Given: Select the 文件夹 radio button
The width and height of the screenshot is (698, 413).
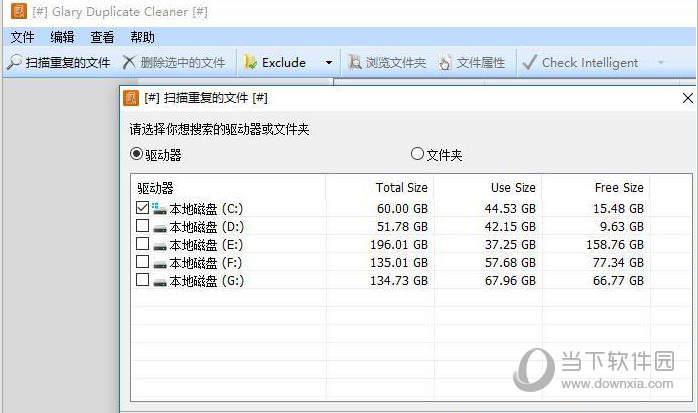Looking at the screenshot, I should tap(417, 154).
